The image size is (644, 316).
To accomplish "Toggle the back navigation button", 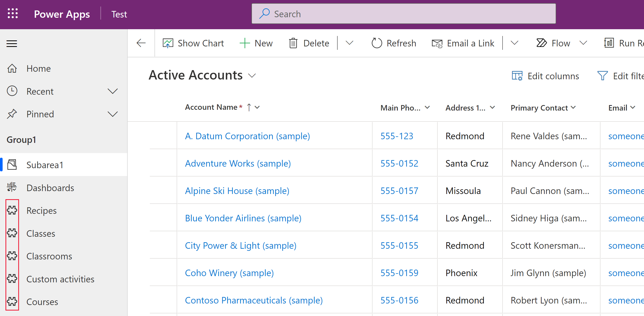I will [x=141, y=43].
